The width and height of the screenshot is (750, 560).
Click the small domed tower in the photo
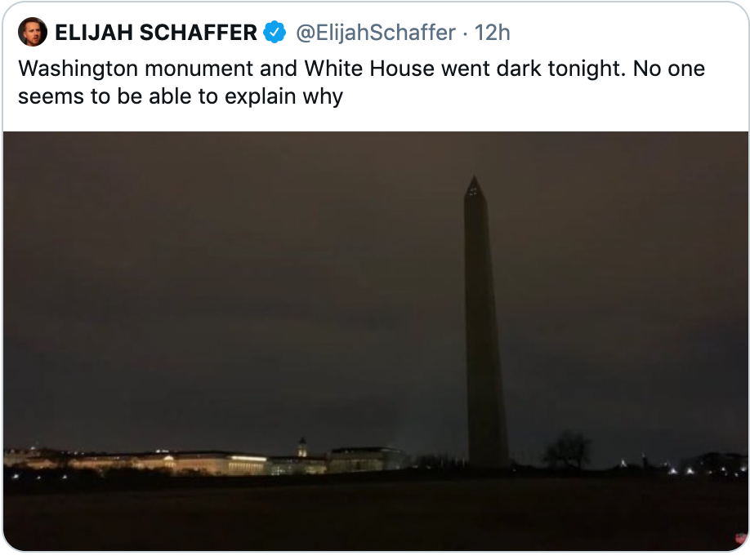302,447
